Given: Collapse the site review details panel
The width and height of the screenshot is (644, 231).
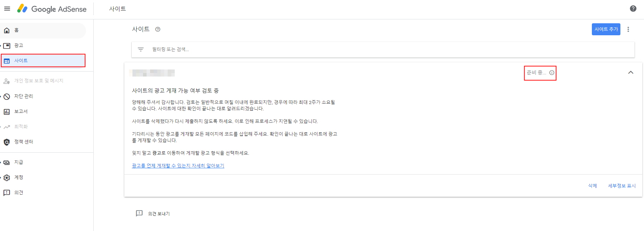Looking at the screenshot, I should click(631, 73).
